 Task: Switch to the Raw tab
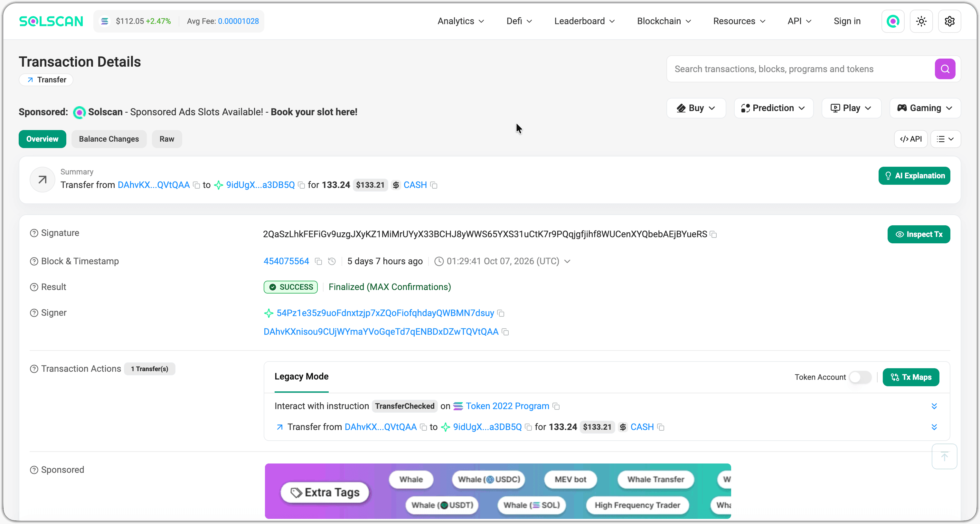point(167,139)
